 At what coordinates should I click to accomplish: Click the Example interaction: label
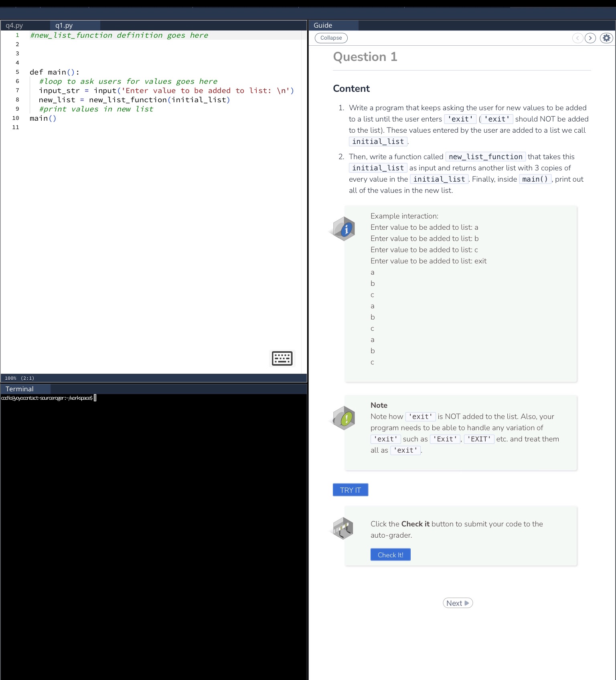click(404, 216)
